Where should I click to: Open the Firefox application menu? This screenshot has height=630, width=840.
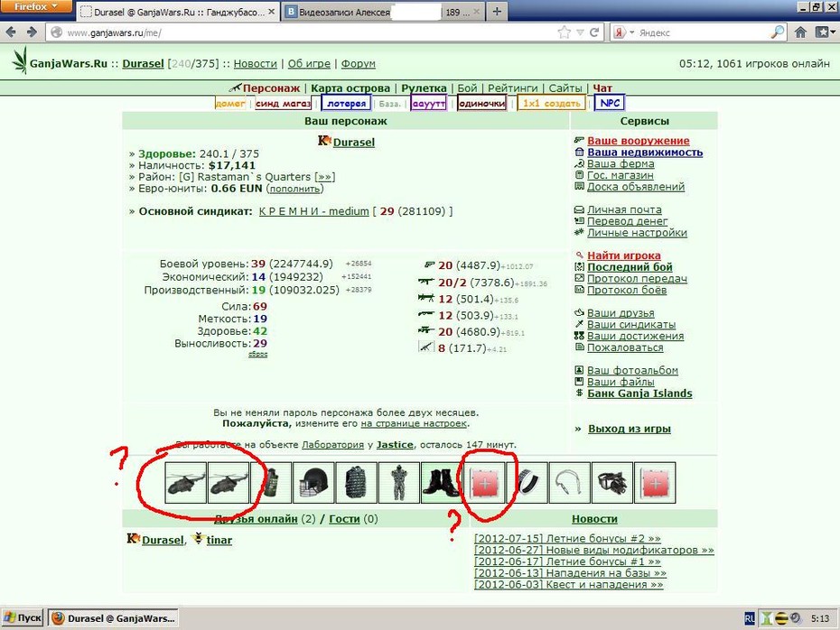35,6
